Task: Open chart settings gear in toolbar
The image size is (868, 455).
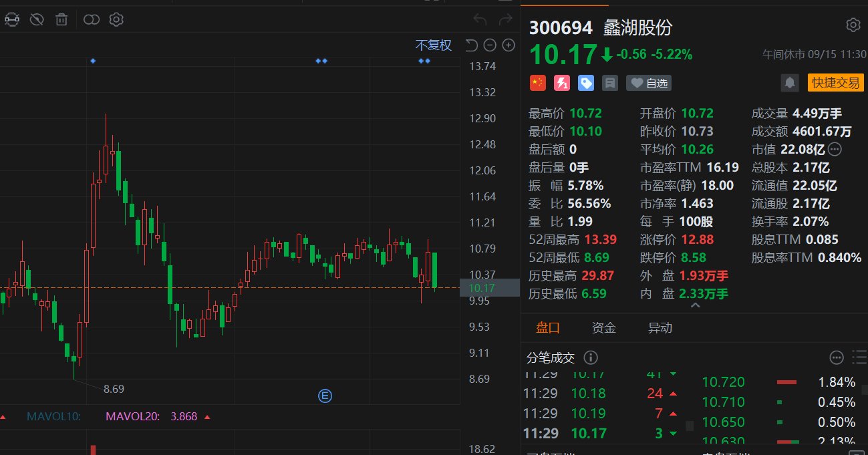Action: pos(116,19)
